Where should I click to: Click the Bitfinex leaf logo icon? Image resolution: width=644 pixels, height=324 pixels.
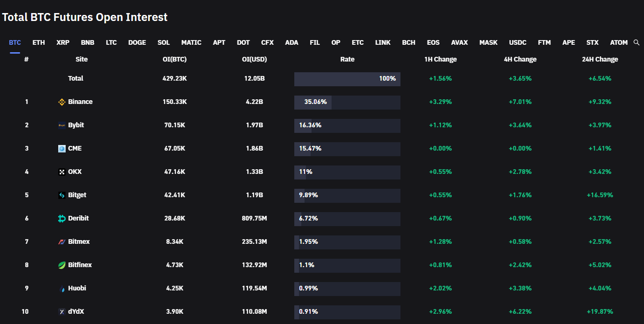61,265
